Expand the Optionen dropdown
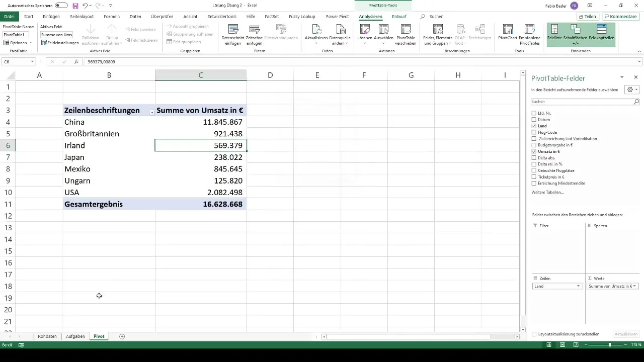The image size is (644, 362). tap(31, 43)
